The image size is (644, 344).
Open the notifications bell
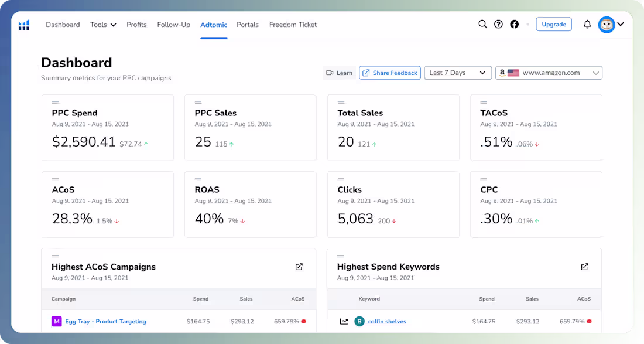(587, 25)
